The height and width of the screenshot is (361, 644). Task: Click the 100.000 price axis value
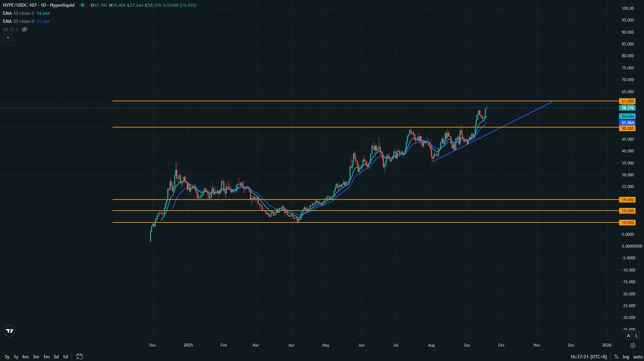click(x=628, y=8)
